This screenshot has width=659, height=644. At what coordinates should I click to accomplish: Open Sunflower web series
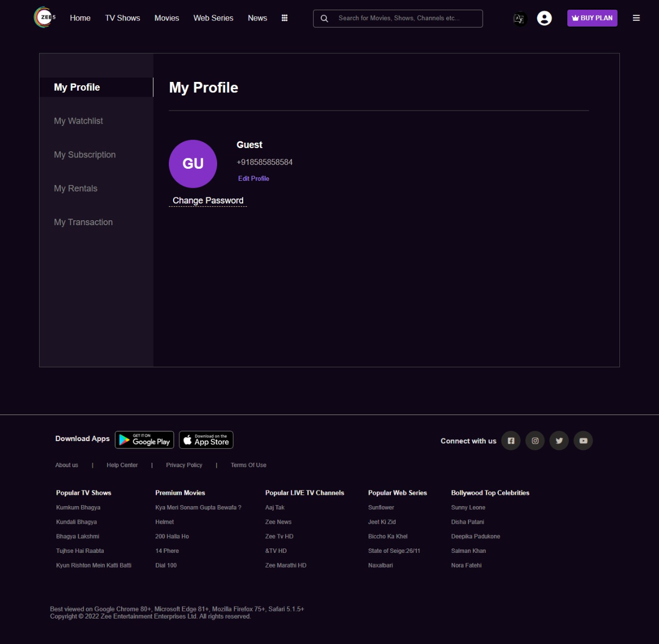(381, 507)
